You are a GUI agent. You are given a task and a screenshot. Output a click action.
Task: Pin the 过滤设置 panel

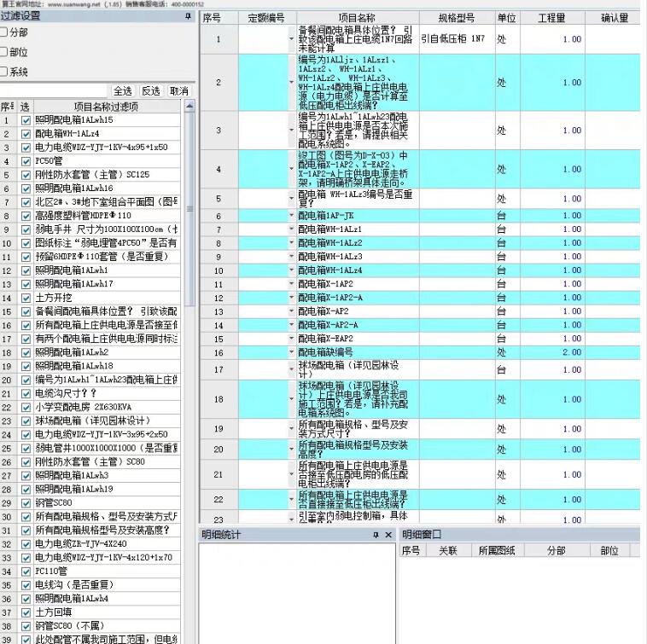(x=188, y=16)
